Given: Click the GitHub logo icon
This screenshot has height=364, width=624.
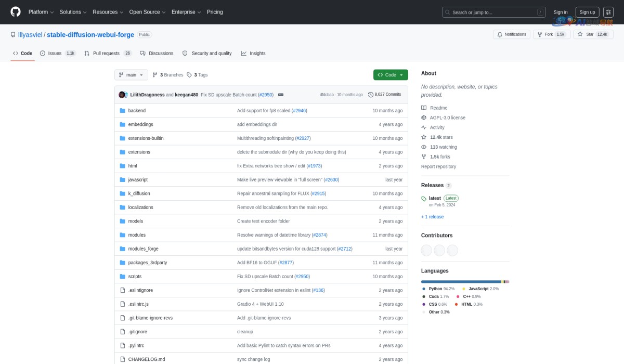Looking at the screenshot, I should tap(16, 12).
